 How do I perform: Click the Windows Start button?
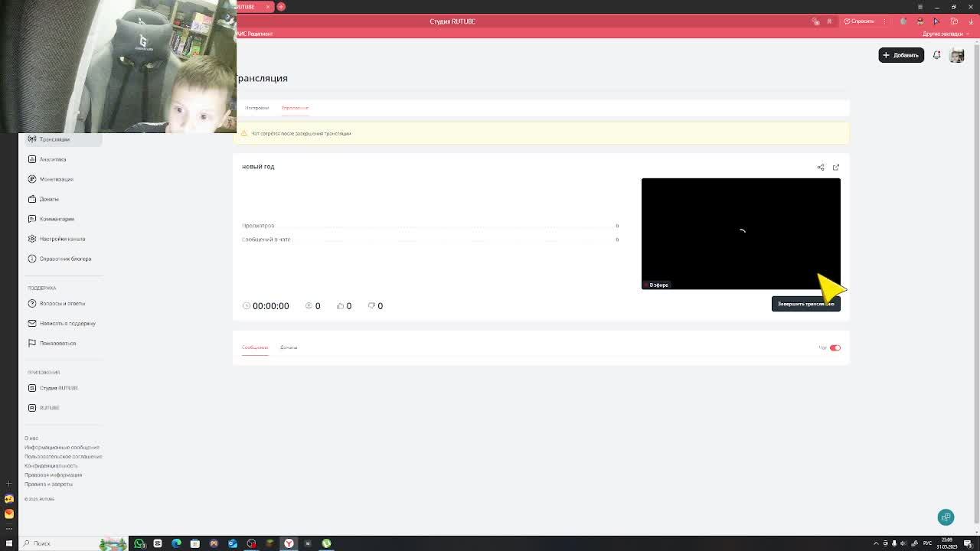click(9, 543)
